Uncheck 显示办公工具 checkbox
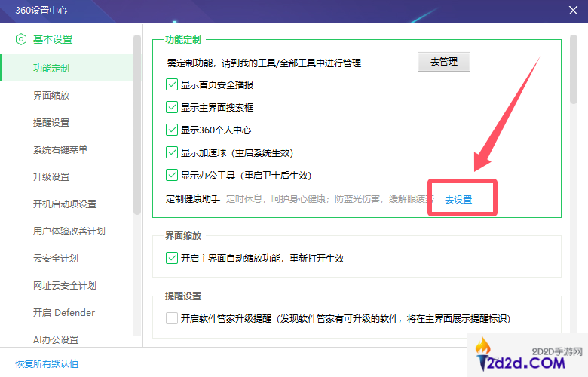Screen dimensions: 588x377 (x=171, y=175)
